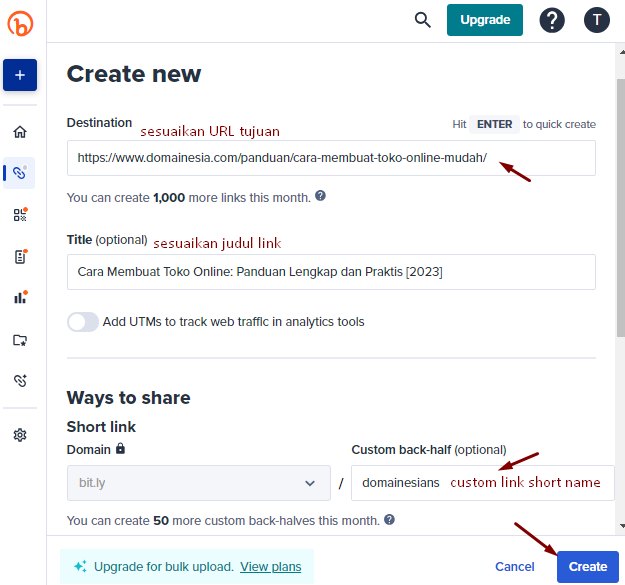The image size is (625, 585).
Task: Open the View plans link
Action: click(270, 567)
